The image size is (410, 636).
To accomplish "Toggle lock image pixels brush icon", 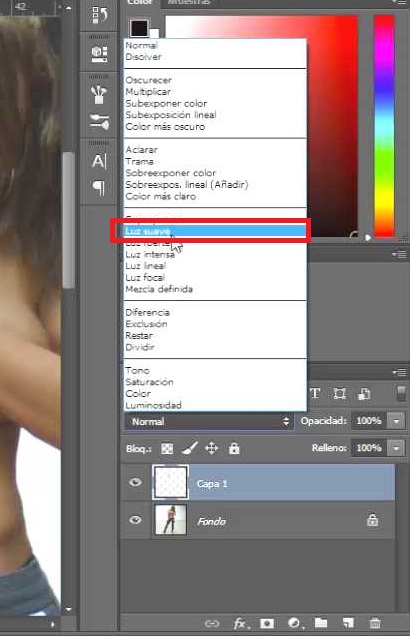I will tap(189, 448).
